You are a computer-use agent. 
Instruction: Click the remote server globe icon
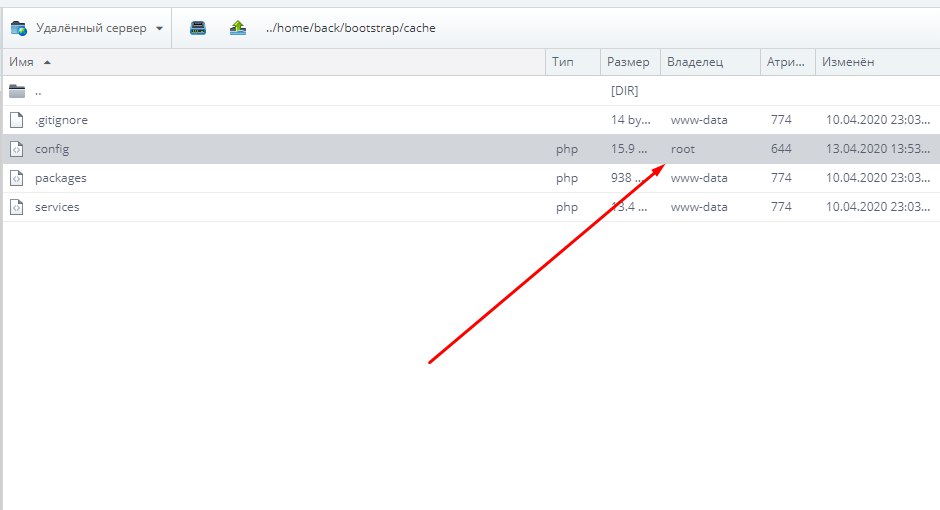(x=19, y=28)
